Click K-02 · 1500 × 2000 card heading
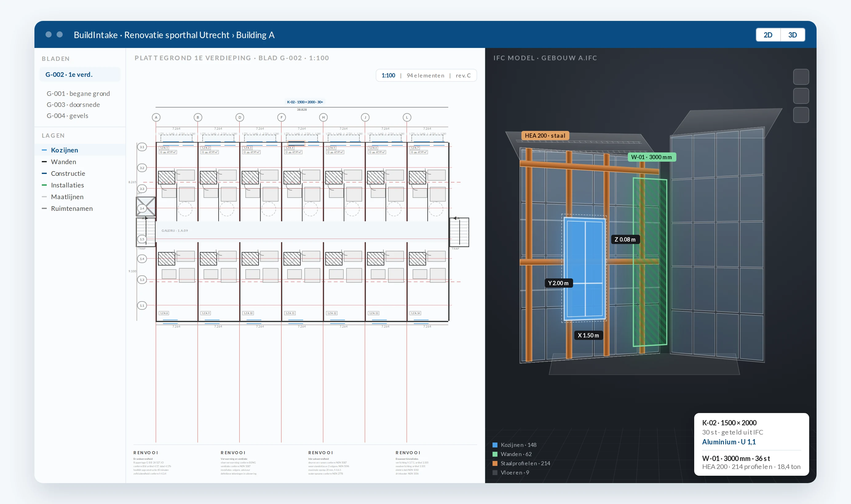The height and width of the screenshot is (504, 851). coord(729,423)
